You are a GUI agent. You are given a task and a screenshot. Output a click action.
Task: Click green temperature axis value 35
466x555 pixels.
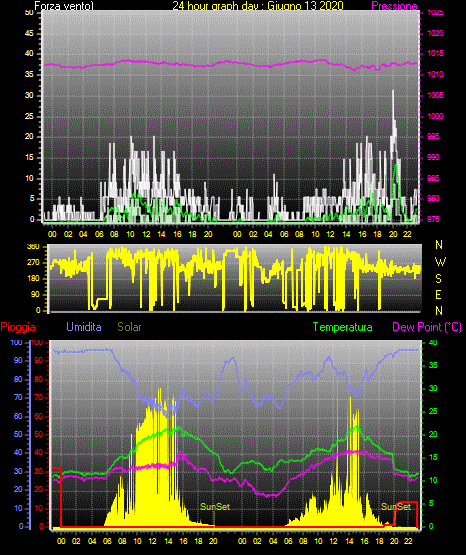tap(433, 365)
